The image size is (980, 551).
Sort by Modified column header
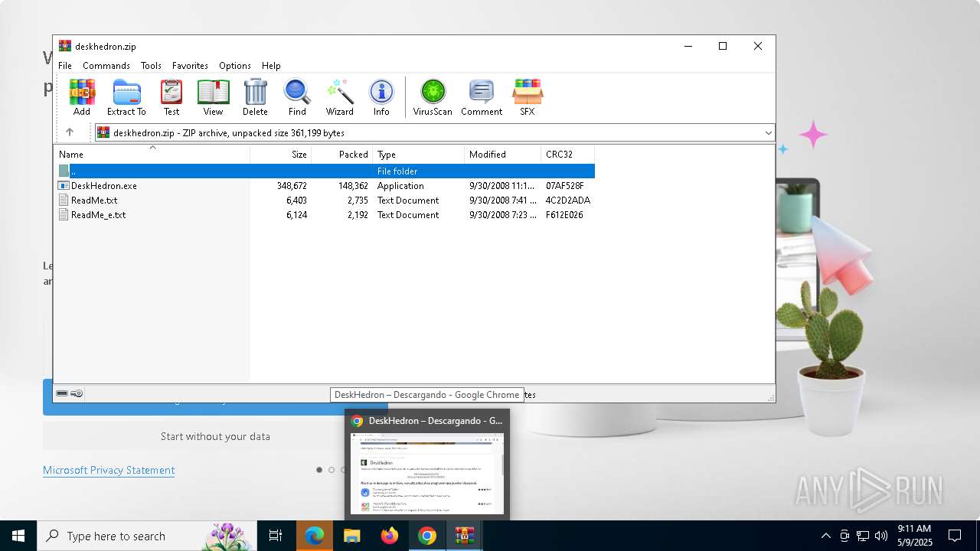503,155
